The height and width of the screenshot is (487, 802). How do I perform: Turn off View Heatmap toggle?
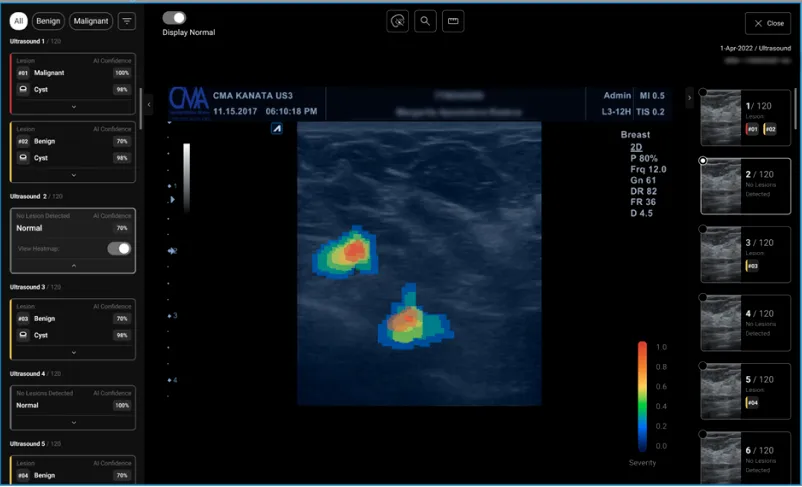click(119, 248)
